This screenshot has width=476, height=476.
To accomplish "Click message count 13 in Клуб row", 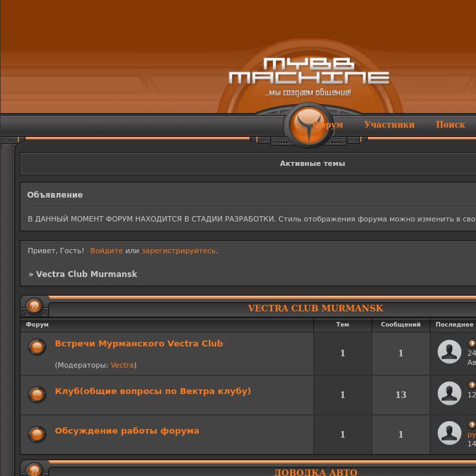I will click(x=401, y=395).
